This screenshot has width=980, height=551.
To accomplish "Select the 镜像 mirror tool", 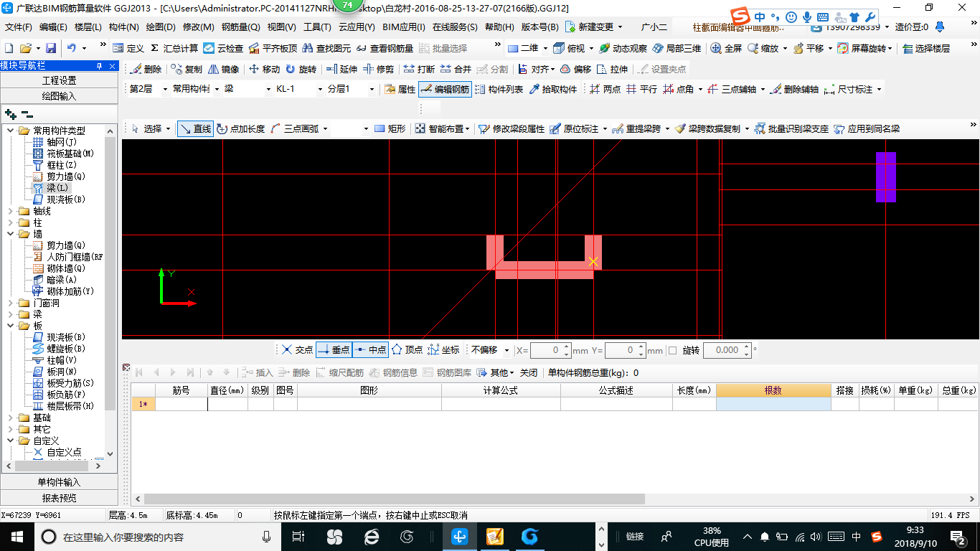I will pos(223,69).
